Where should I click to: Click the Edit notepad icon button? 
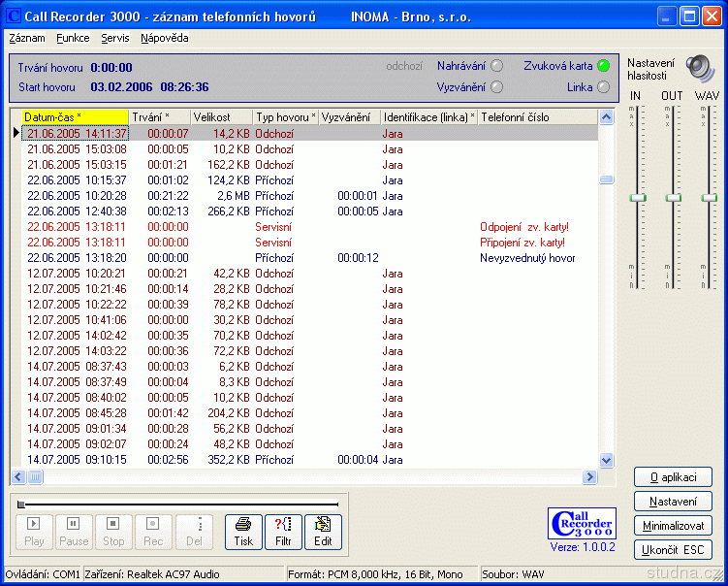click(x=323, y=532)
